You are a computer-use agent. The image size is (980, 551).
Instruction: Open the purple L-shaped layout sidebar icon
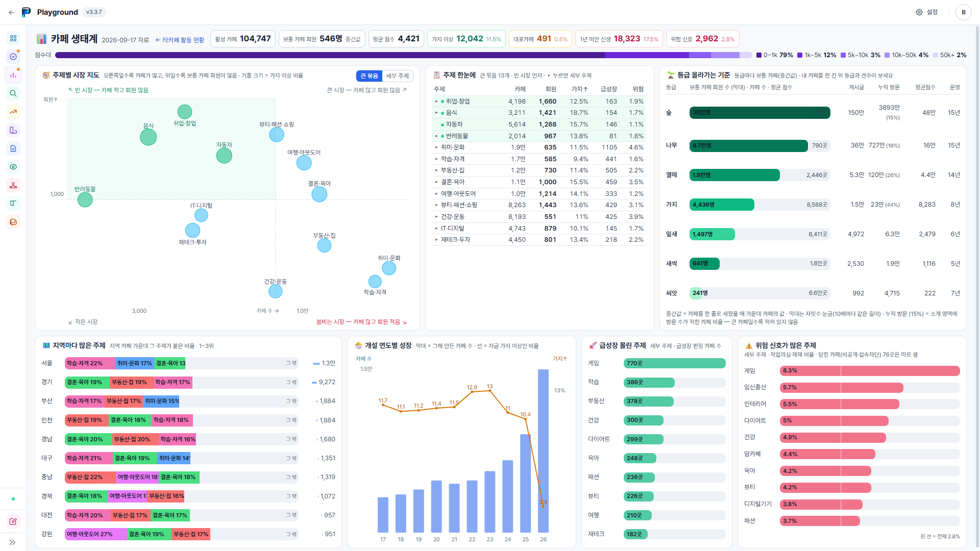pos(13,130)
